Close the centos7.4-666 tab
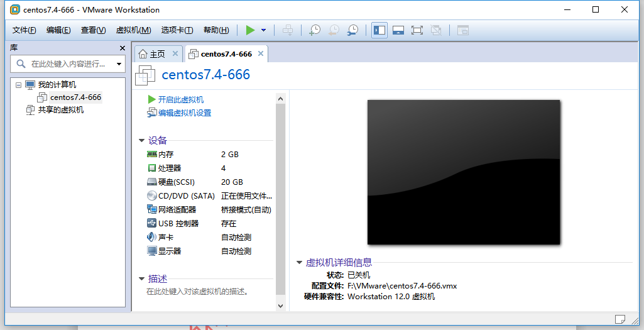The image size is (644, 330). 260,53
